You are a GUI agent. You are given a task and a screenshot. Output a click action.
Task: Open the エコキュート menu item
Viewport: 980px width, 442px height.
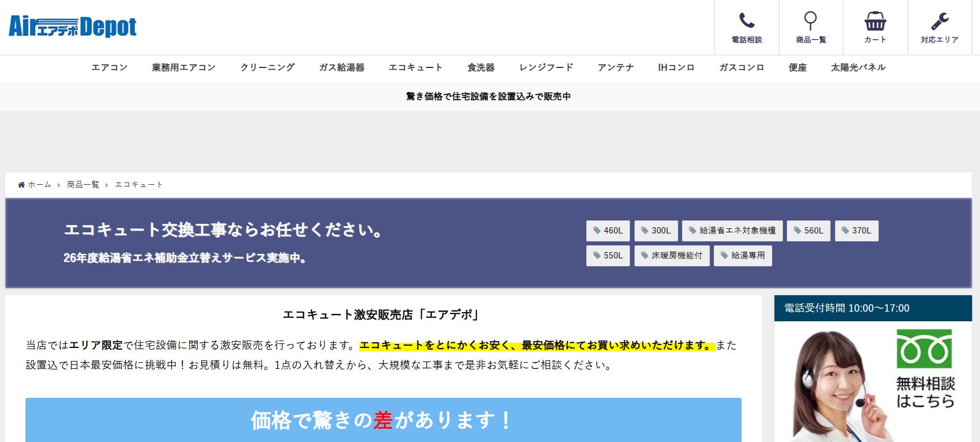(x=415, y=67)
